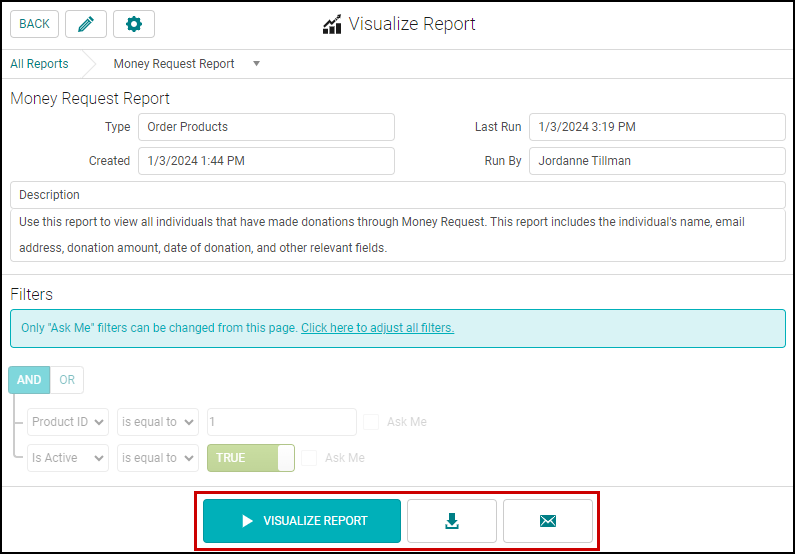
Task: Click the Last Run field 1/3/2024 3:19 PM
Action: [657, 127]
